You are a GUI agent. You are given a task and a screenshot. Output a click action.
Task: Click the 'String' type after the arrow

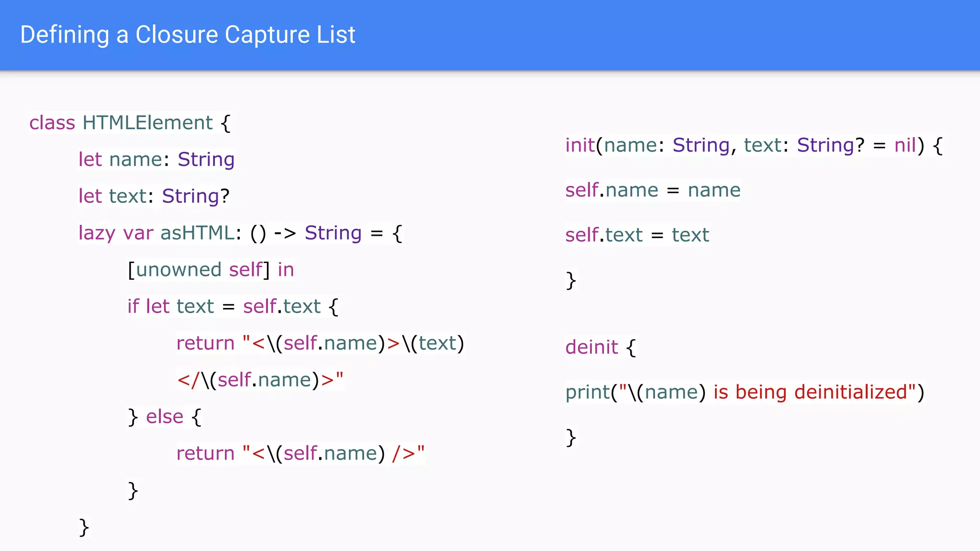[x=333, y=233]
